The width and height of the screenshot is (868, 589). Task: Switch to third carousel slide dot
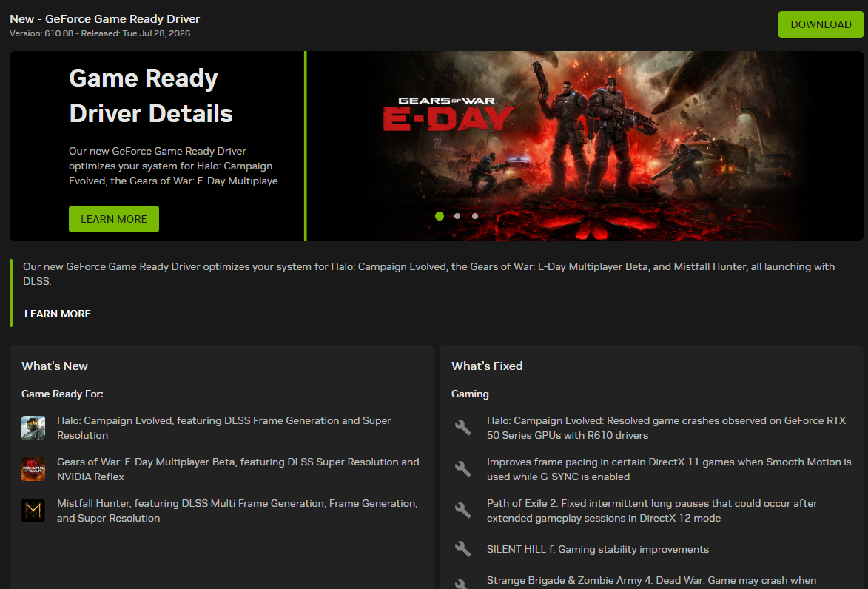point(475,216)
